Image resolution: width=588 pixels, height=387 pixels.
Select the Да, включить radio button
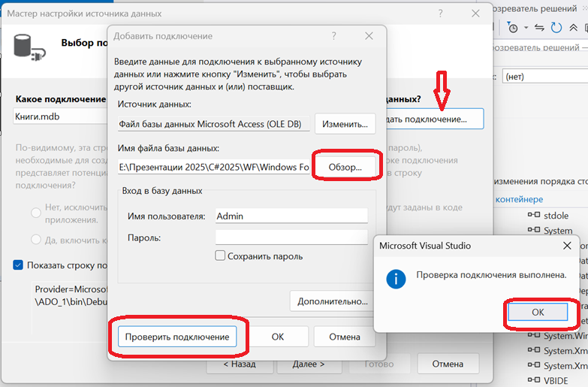[36, 239]
